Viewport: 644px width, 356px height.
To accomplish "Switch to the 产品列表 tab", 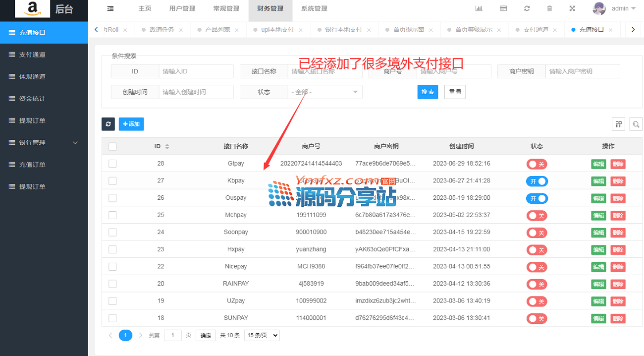I will coord(217,30).
